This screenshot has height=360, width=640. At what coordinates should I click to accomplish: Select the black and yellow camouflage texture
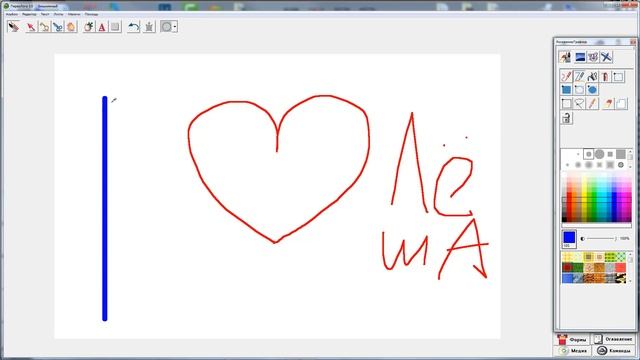tap(620, 278)
